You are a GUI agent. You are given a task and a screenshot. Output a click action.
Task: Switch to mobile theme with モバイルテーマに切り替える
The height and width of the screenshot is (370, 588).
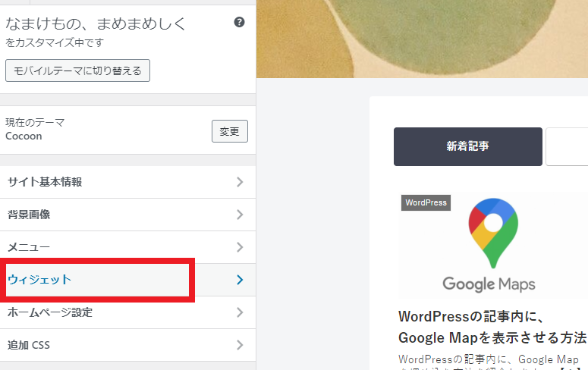coord(77,71)
